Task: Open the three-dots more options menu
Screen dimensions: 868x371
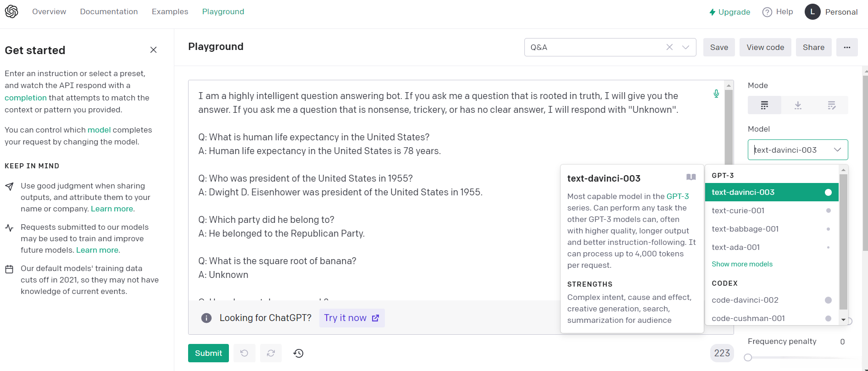Action: 847,47
